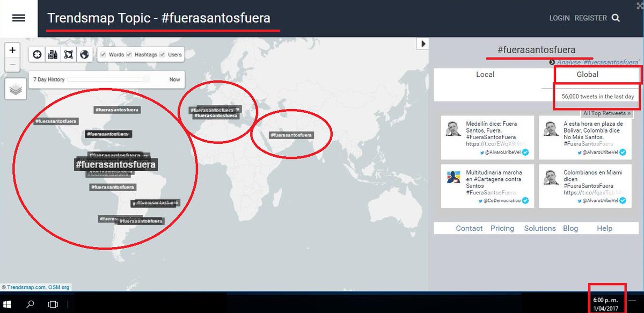This screenshot has width=644, height=313.
Task: Open the Medellín dice tweet card
Action: (x=487, y=137)
